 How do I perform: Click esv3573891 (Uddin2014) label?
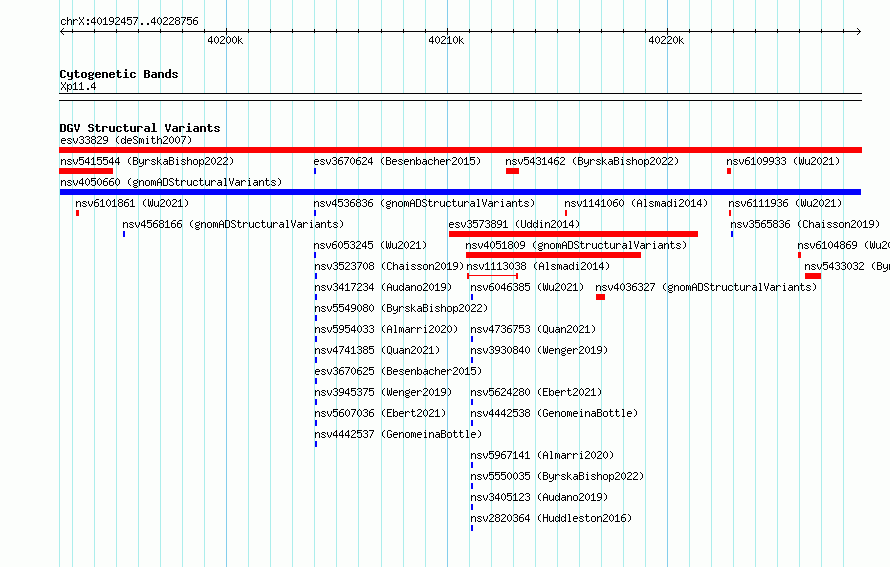coord(514,224)
